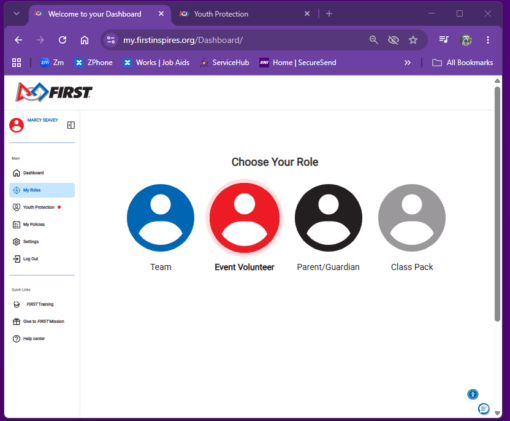This screenshot has height=421, width=510.
Task: Click the Event Volunteer label text
Action: 244,267
